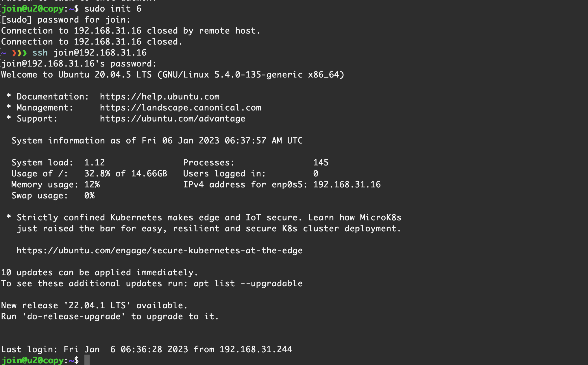
Task: Open the help.ubuntu.com documentation link
Action: click(x=160, y=97)
